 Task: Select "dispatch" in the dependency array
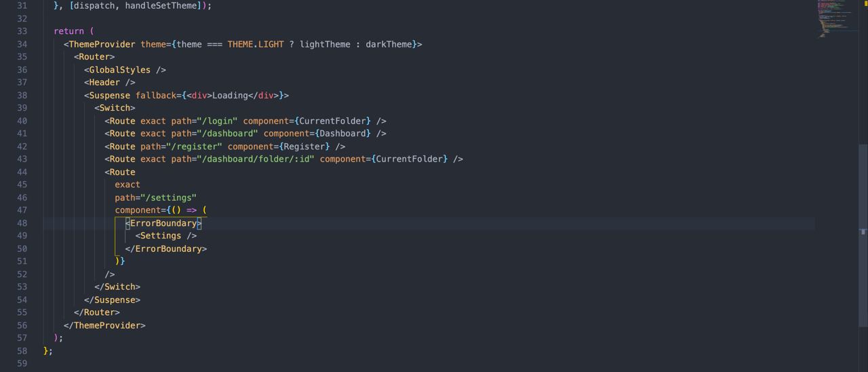(94, 5)
